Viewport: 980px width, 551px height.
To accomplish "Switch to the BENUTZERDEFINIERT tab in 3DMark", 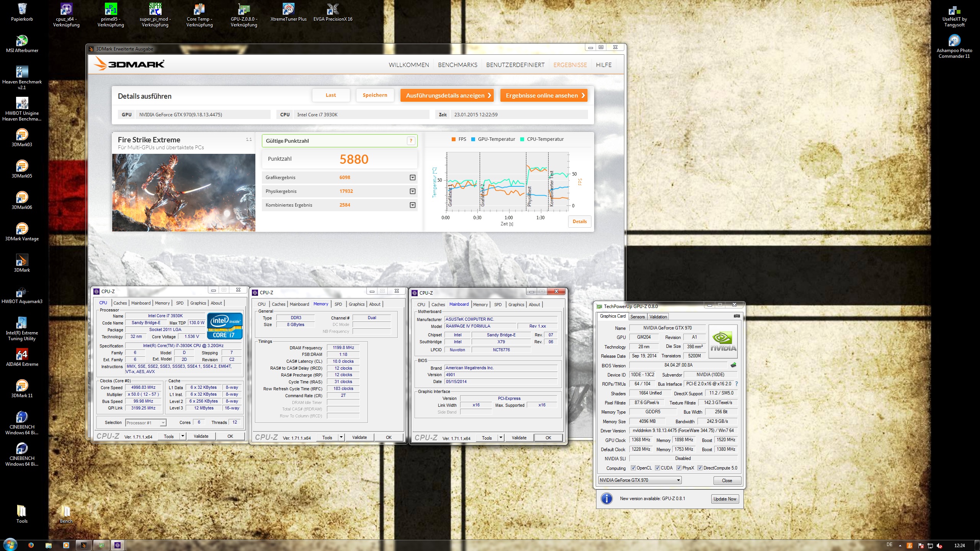I will [x=515, y=65].
